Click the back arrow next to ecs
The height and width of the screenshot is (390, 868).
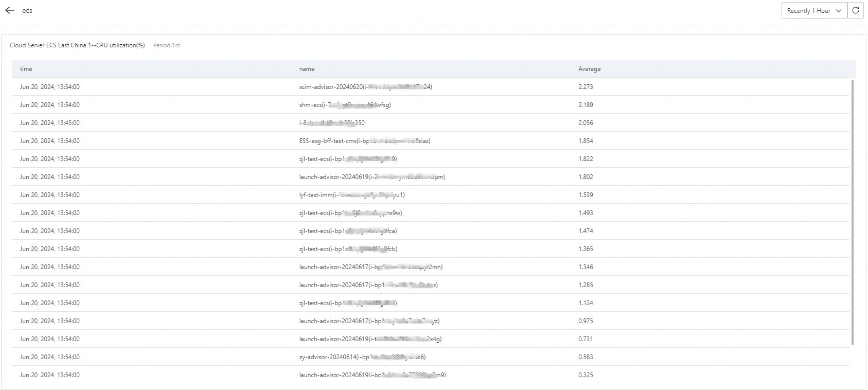[9, 10]
